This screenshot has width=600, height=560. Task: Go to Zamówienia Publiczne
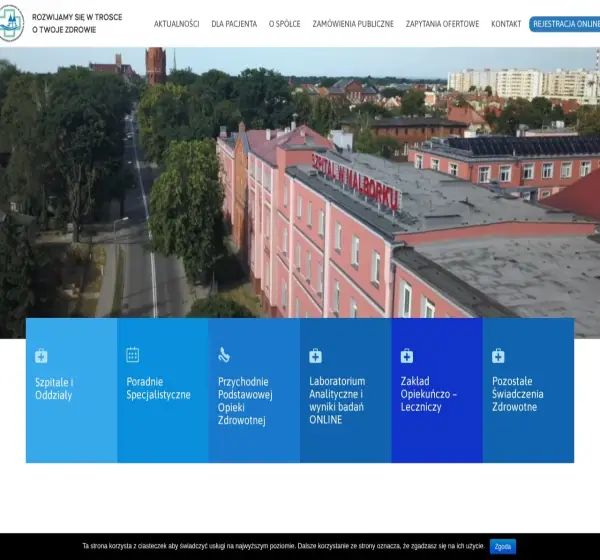[353, 24]
